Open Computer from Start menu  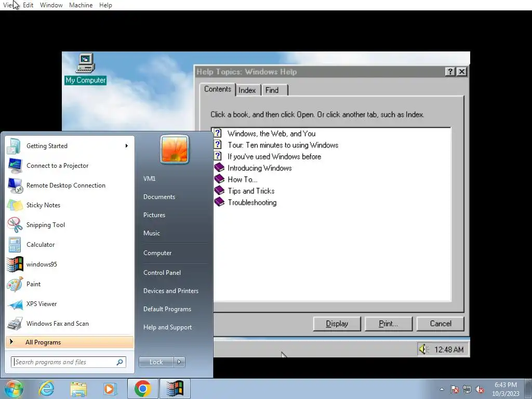157,253
